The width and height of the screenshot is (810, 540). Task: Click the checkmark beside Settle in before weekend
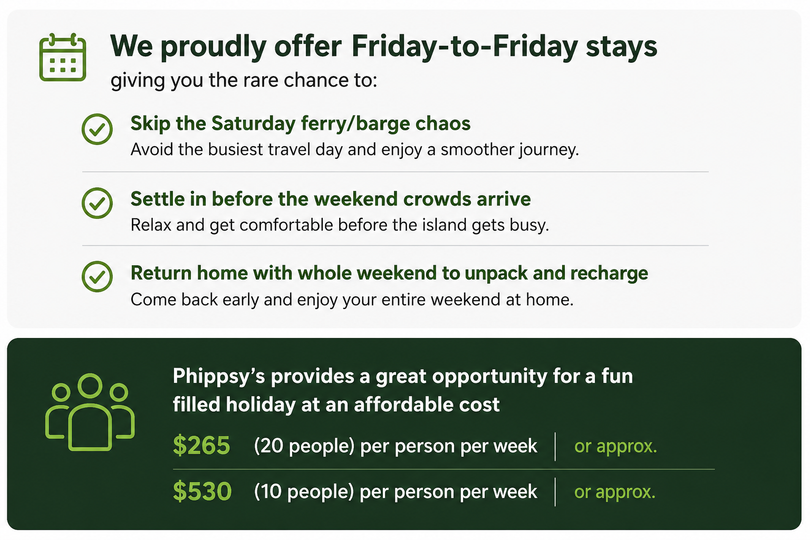click(x=97, y=203)
